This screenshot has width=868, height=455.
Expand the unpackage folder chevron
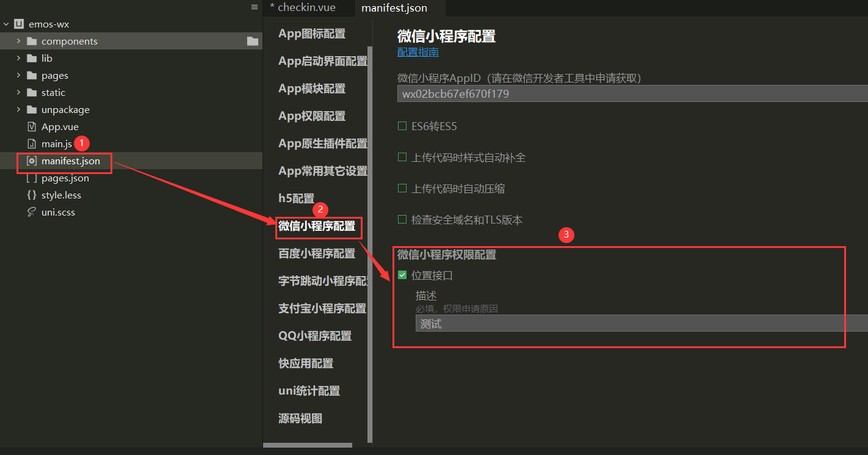18,110
